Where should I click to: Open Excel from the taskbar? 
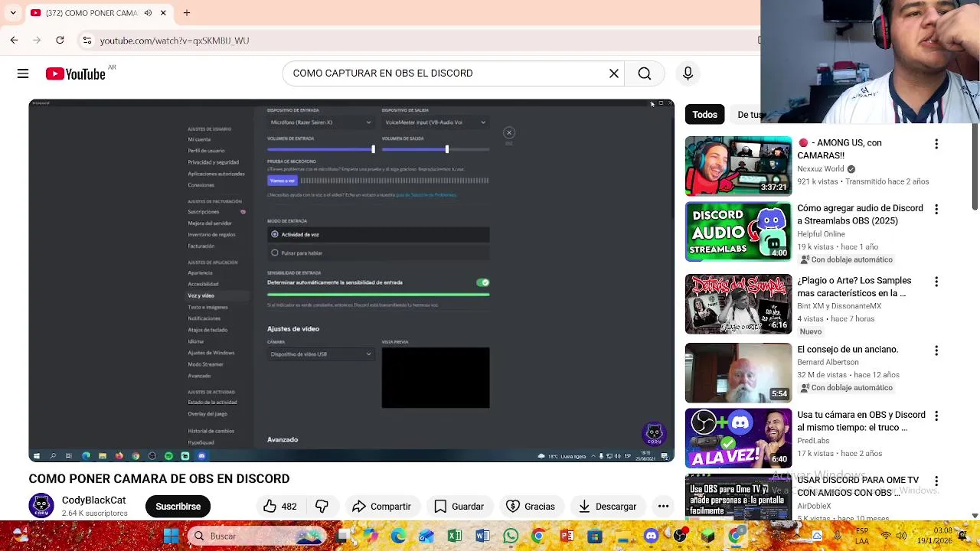455,536
